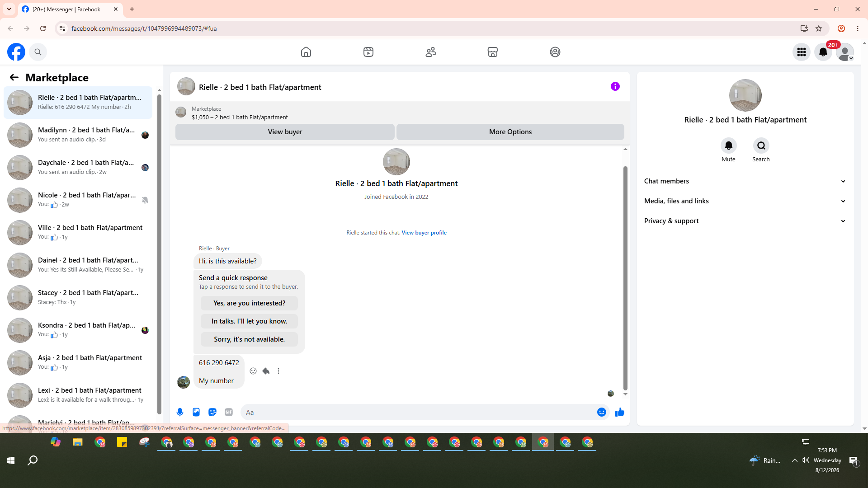The image size is (868, 488).
Task: Send quick reply "Yes, are you interested?"
Action: point(249,303)
